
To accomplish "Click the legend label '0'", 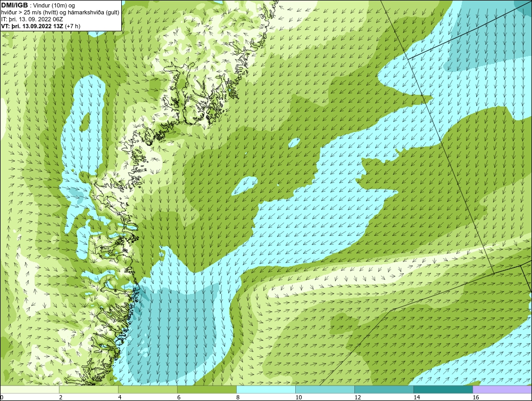I will coord(2,397).
